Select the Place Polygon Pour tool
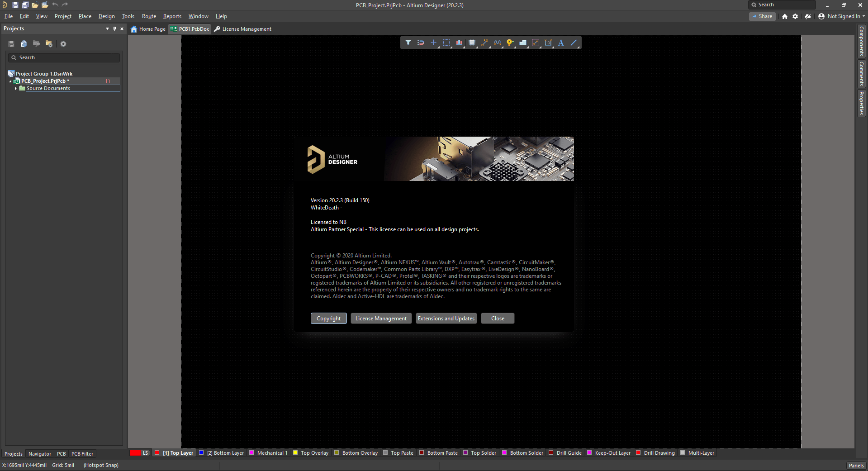Viewport: 868px width, 471px height. [x=523, y=43]
